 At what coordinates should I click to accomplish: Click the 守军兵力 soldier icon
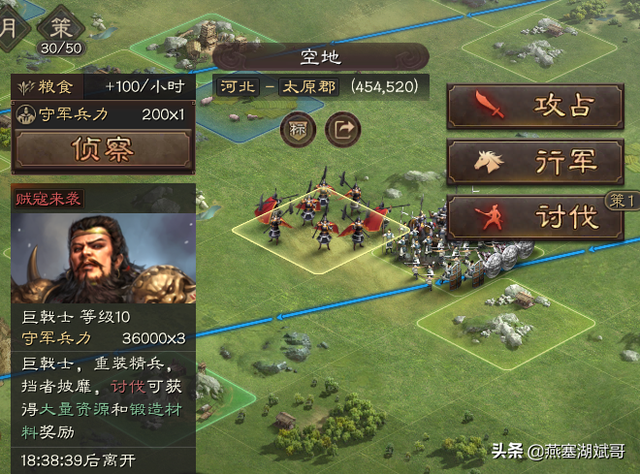[25, 114]
